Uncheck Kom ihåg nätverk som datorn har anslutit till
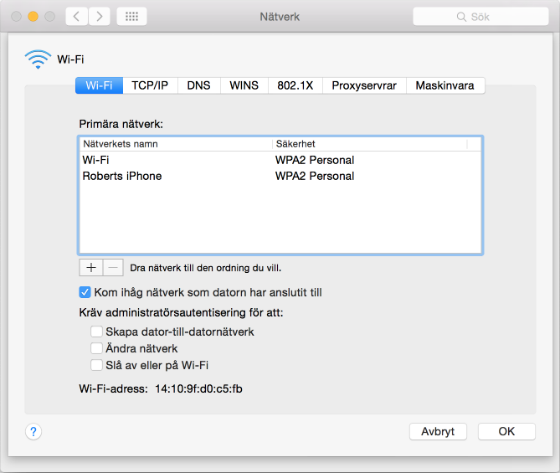 tap(85, 292)
